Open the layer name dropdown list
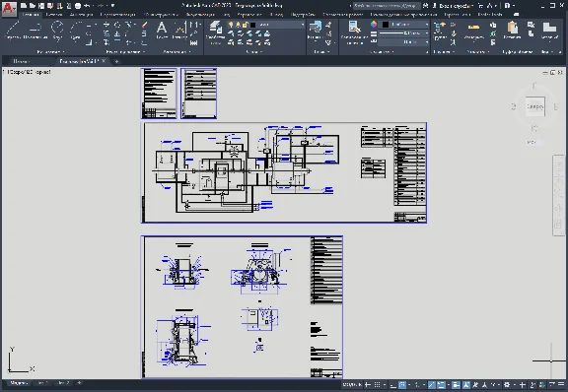The height and width of the screenshot is (392, 568). (302, 25)
